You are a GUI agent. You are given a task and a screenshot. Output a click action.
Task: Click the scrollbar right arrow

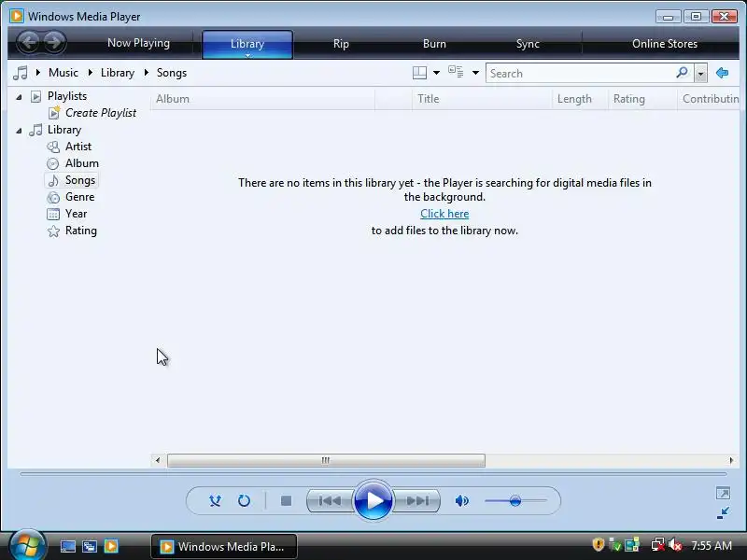pyautogui.click(x=732, y=460)
